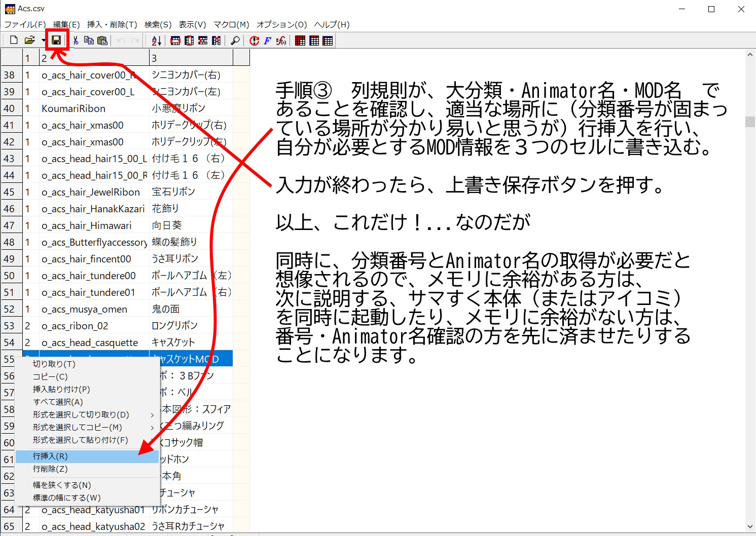Open search with the magnifying glass icon

coord(235,41)
